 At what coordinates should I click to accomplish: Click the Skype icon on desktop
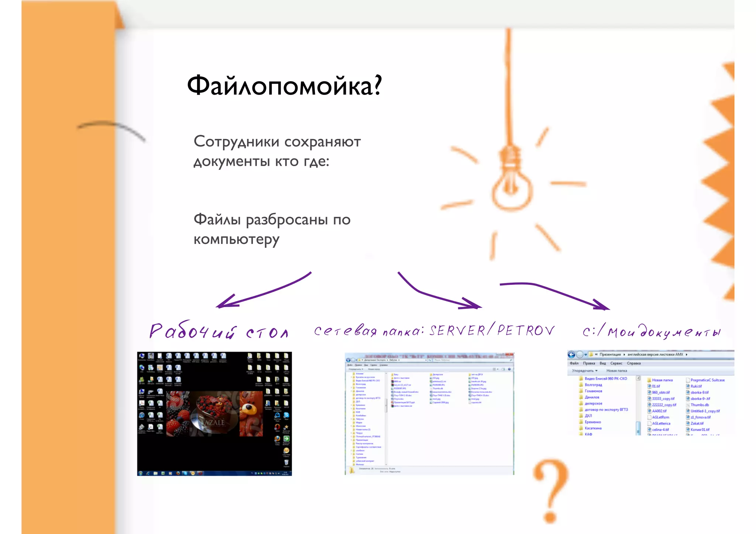pos(286,415)
